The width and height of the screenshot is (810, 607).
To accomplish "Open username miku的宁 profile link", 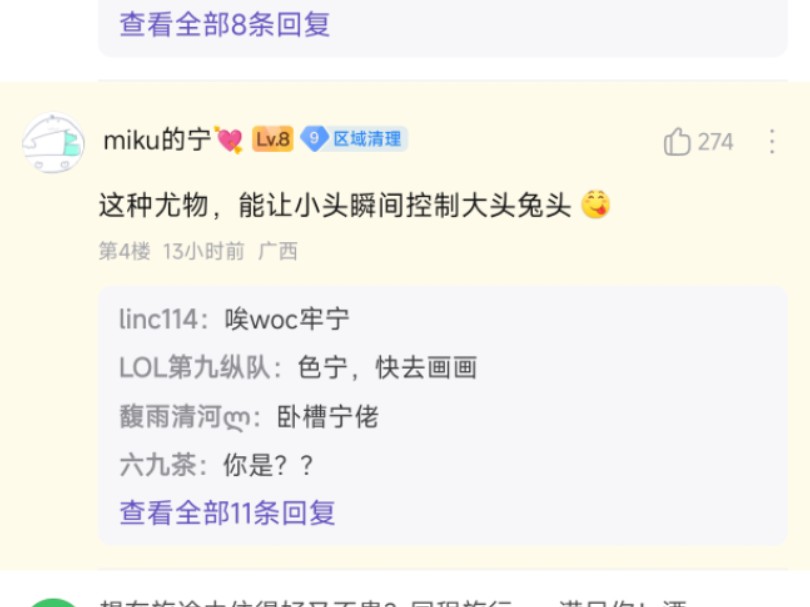I will (157, 139).
